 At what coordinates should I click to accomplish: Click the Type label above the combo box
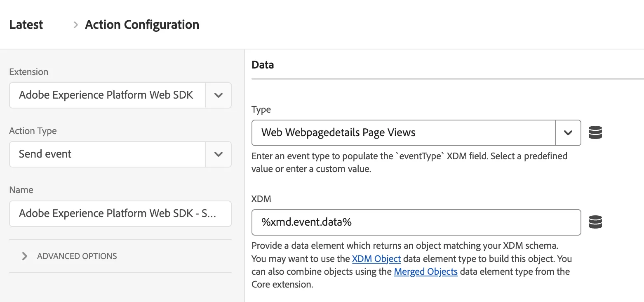point(261,110)
